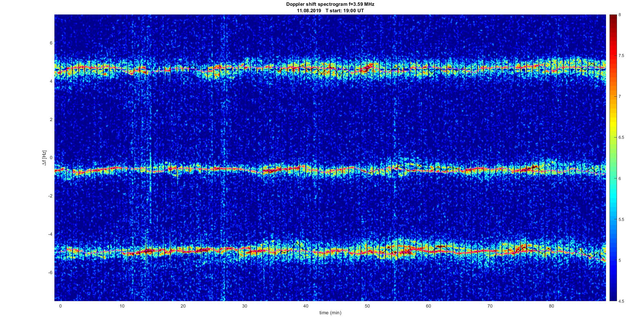Click the subtitle "11.08.2019 T start: 19:00 UT"

point(330,11)
